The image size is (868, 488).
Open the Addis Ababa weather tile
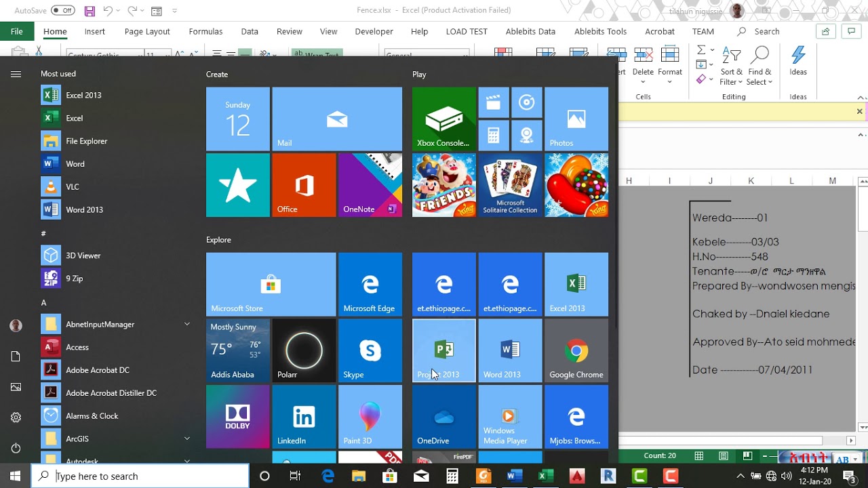[x=238, y=350]
